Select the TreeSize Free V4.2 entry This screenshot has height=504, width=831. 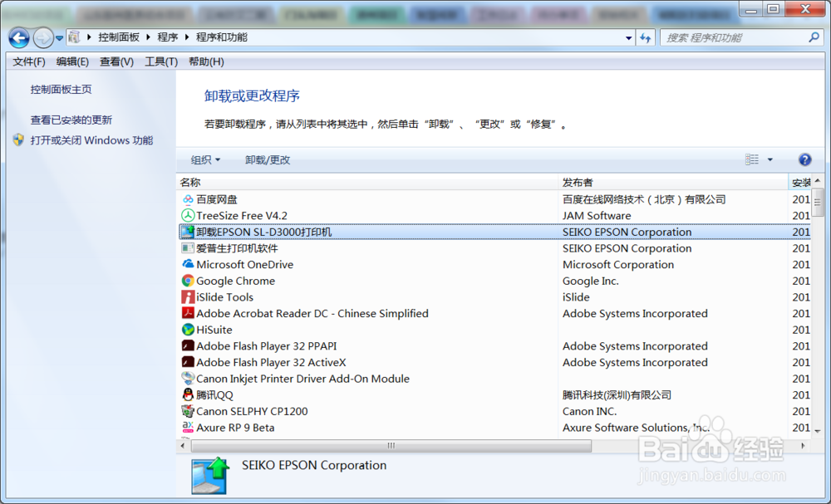[242, 216]
